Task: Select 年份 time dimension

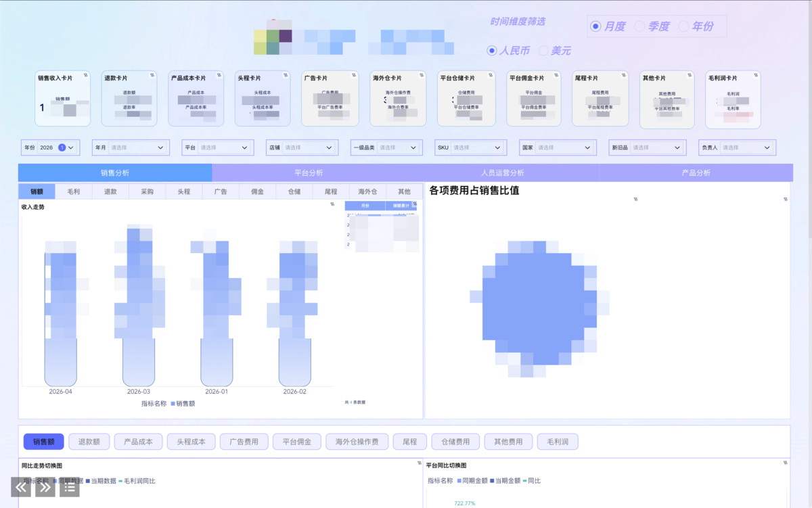Action: click(x=696, y=26)
